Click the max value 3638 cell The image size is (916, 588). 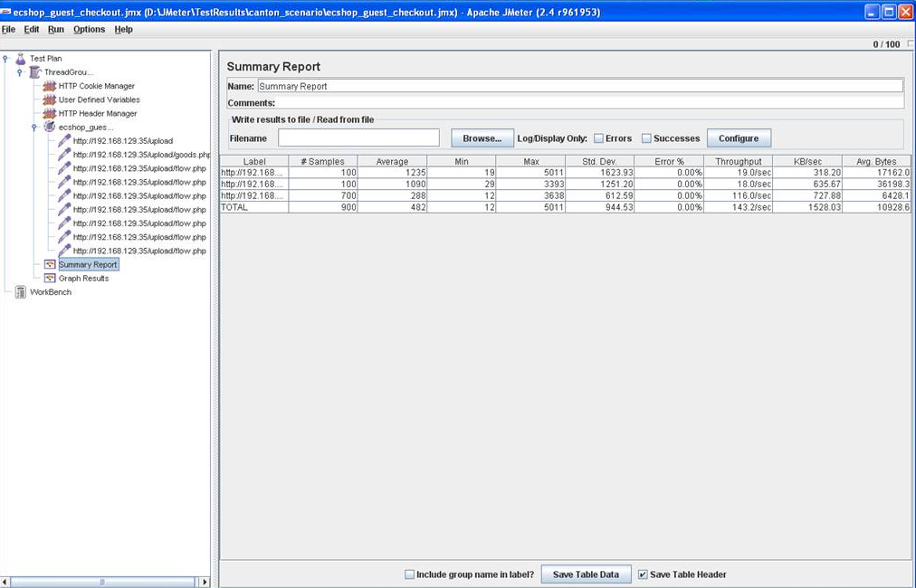(x=531, y=195)
